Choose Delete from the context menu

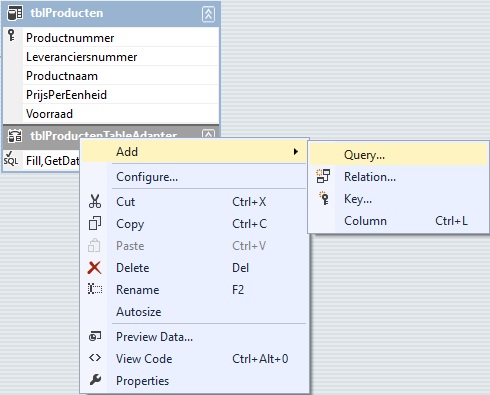coord(194,268)
